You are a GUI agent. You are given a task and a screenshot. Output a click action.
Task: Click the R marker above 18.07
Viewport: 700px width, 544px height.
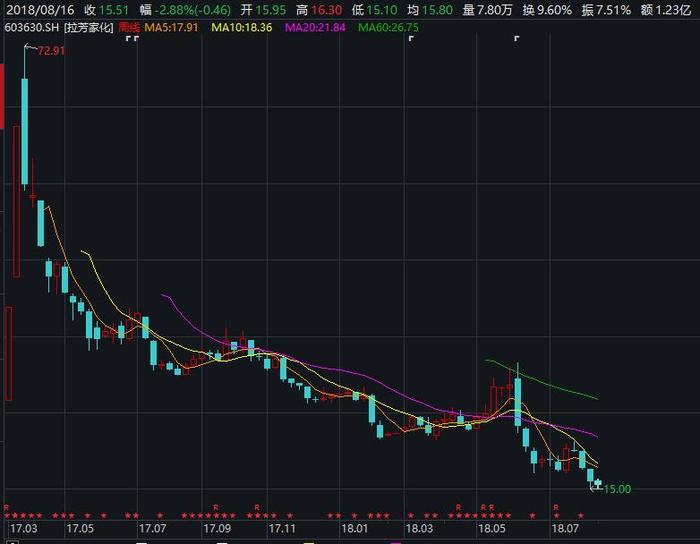pos(556,507)
